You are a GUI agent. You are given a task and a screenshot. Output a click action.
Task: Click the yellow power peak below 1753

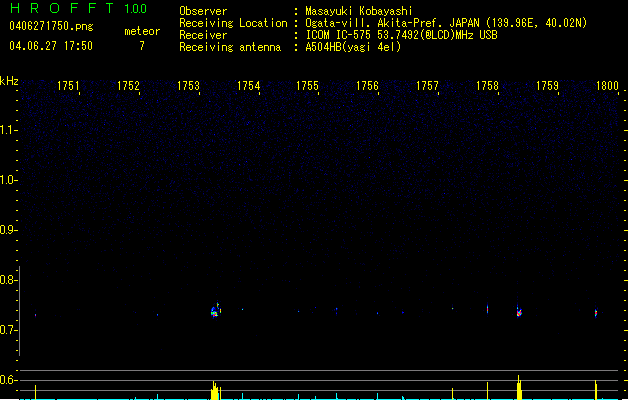tap(214, 390)
